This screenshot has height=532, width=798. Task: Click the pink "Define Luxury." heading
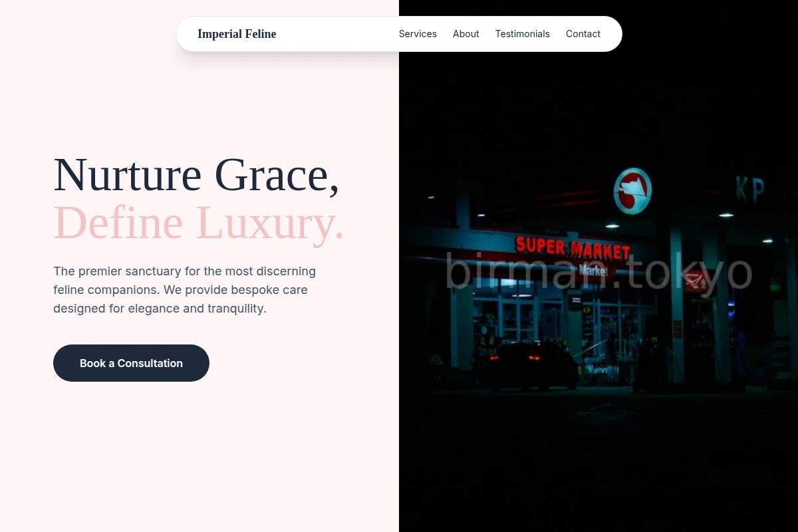point(199,222)
